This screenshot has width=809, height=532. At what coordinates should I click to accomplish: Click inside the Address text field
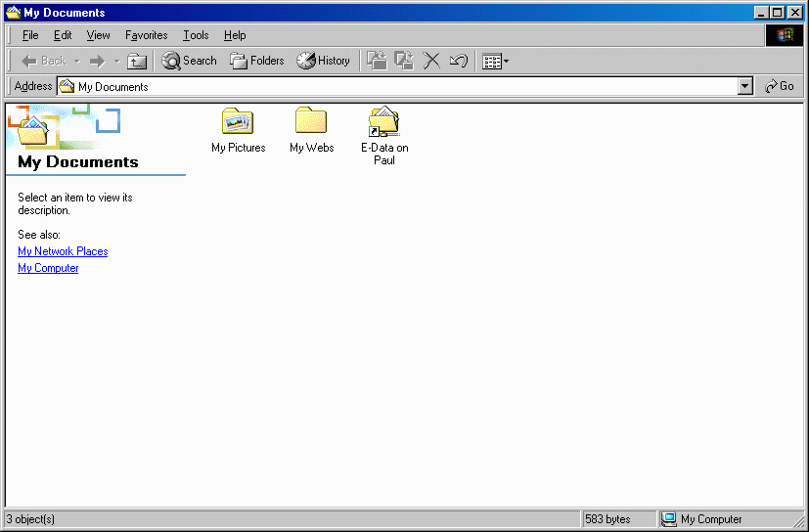pyautogui.click(x=391, y=86)
